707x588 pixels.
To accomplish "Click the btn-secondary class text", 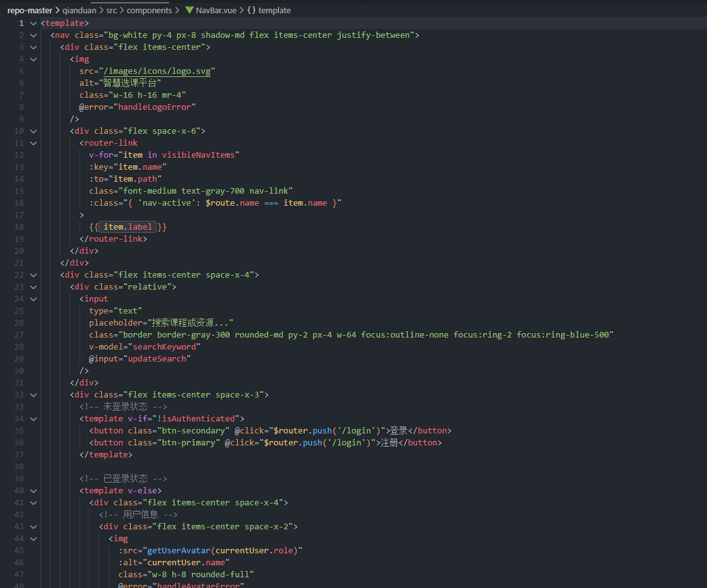I will pos(193,430).
